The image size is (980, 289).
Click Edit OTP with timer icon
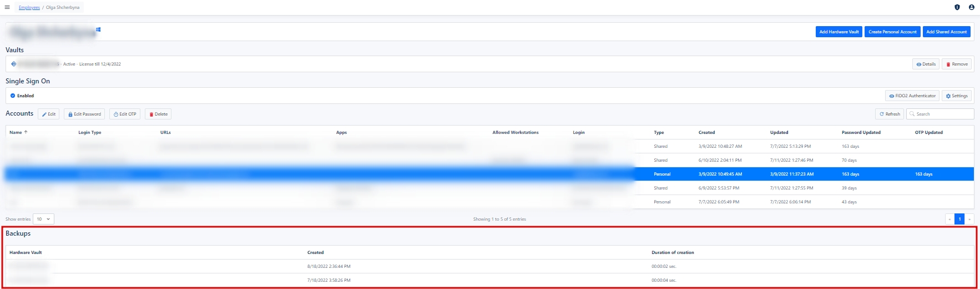click(125, 114)
